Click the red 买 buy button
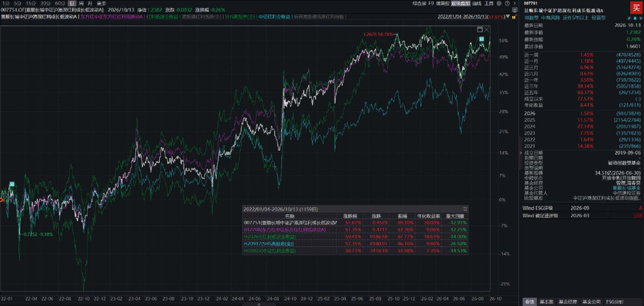This screenshot has height=306, width=644. click(636, 8)
